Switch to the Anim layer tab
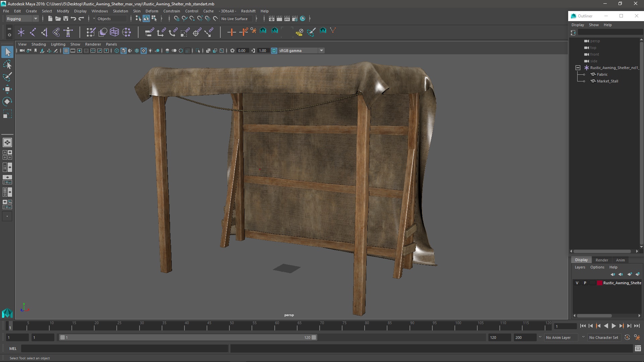Image resolution: width=644 pixels, height=362 pixels. 620,260
